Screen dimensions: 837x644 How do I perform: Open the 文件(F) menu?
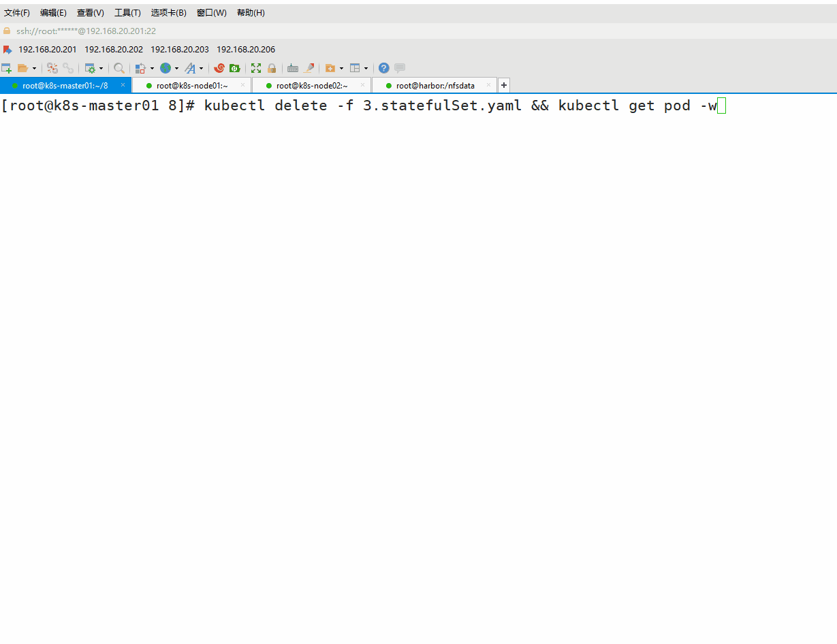click(x=17, y=13)
